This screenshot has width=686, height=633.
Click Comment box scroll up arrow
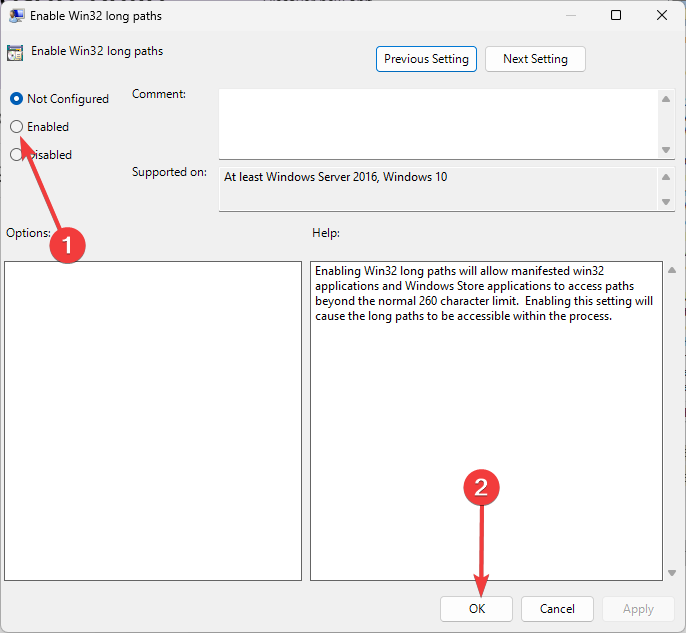coord(666,99)
